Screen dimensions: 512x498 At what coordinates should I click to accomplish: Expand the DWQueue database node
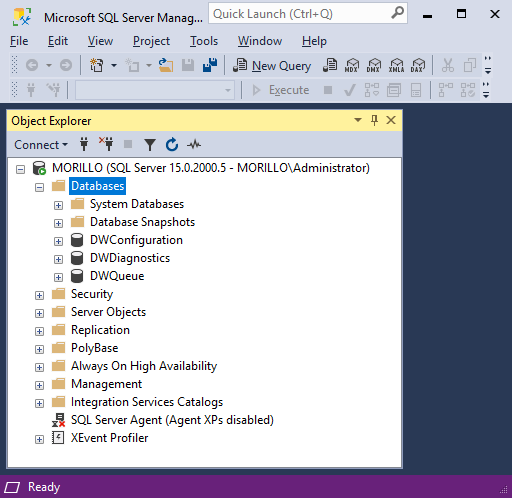pyautogui.click(x=58, y=277)
